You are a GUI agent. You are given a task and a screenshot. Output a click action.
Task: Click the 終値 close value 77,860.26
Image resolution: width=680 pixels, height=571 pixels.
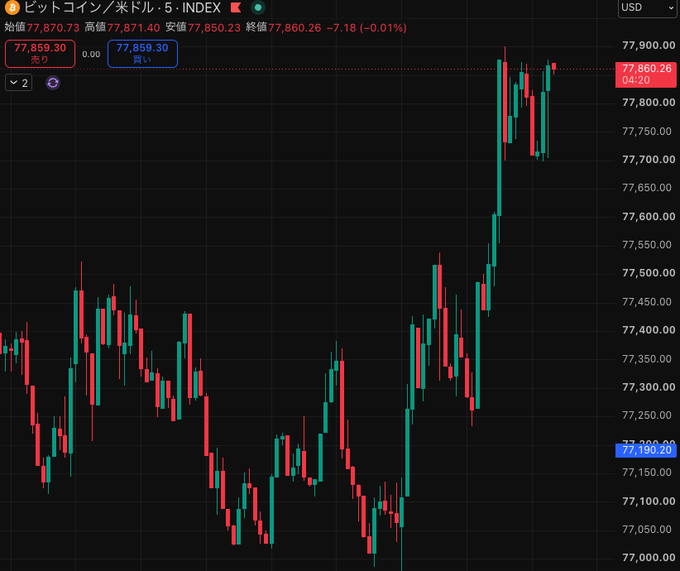[295, 28]
